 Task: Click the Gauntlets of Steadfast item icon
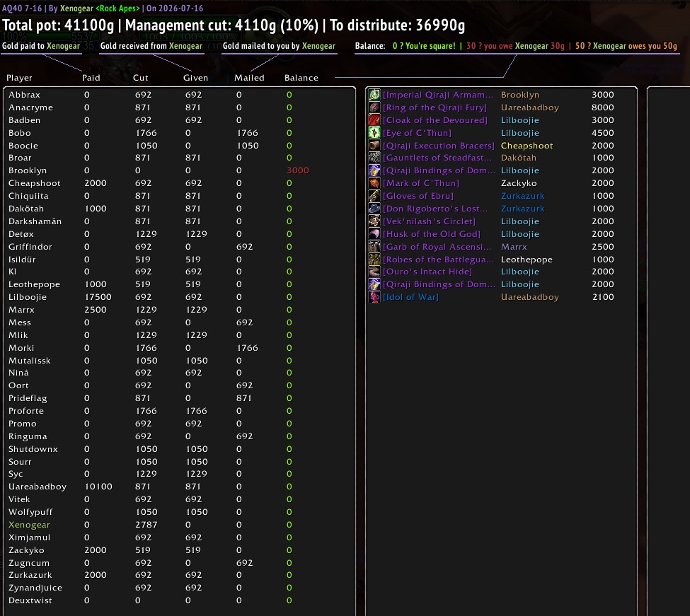pyautogui.click(x=374, y=158)
